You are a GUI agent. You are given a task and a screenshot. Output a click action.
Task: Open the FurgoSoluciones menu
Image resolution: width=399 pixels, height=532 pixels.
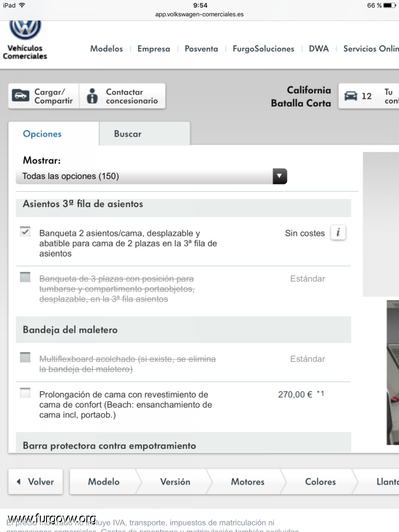click(263, 49)
